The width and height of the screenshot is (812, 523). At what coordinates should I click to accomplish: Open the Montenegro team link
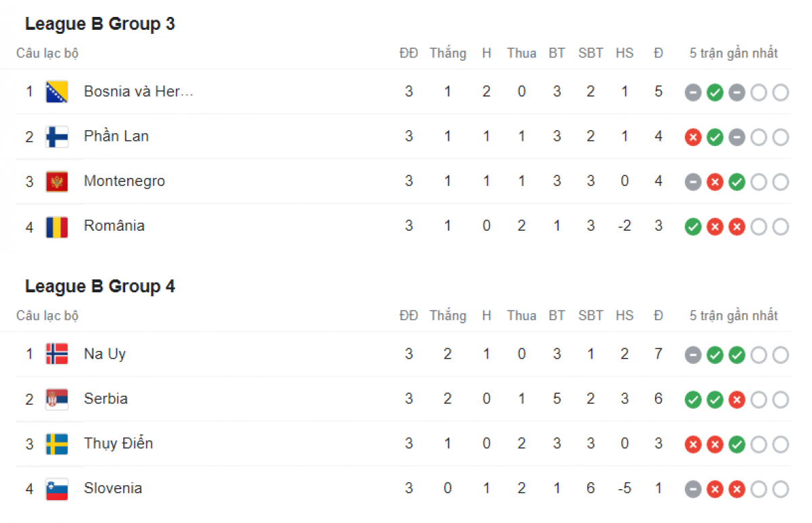coord(125,181)
